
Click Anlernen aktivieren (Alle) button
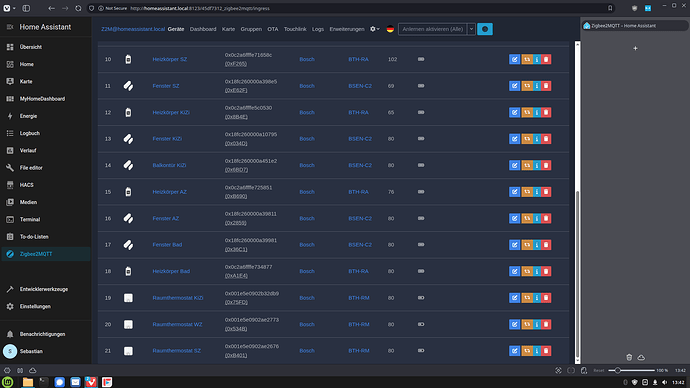[x=433, y=29]
